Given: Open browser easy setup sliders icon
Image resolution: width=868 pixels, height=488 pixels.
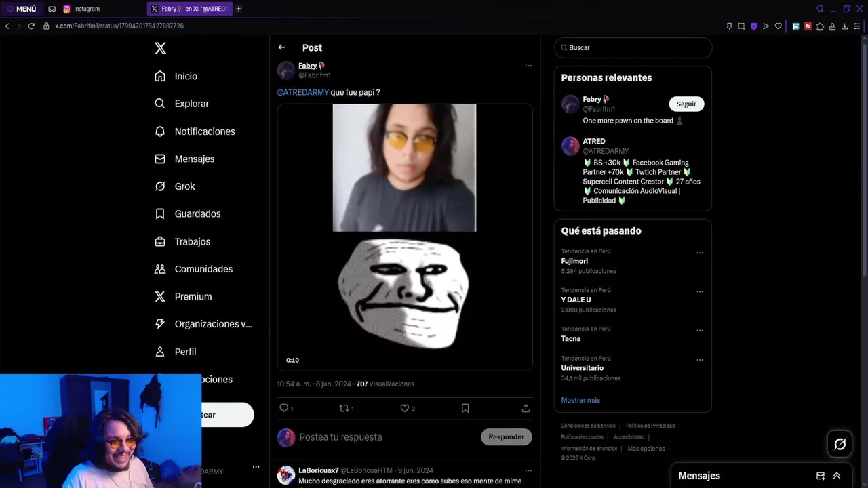Looking at the screenshot, I should click(857, 26).
